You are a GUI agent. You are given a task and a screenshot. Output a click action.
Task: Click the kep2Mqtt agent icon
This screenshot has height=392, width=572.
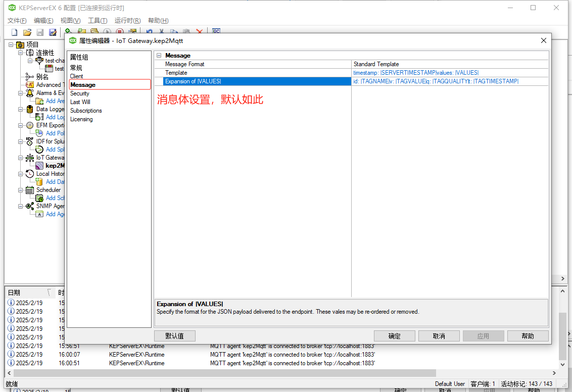pyautogui.click(x=39, y=166)
